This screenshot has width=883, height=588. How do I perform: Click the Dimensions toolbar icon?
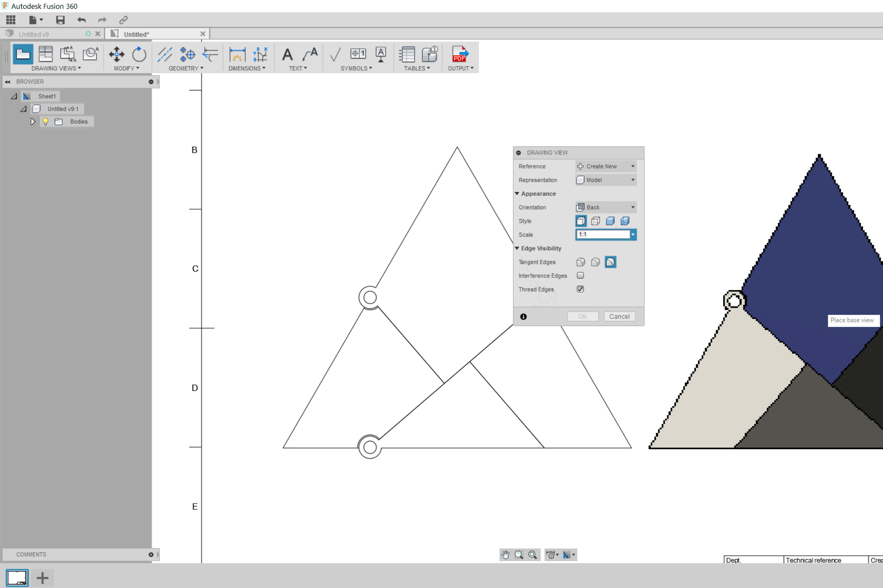238,56
